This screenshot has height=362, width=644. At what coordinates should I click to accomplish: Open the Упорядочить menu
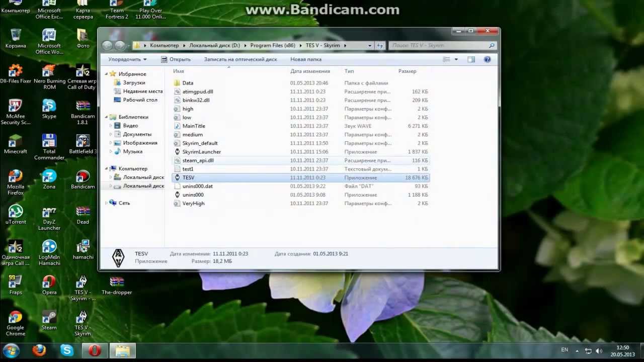[127, 59]
